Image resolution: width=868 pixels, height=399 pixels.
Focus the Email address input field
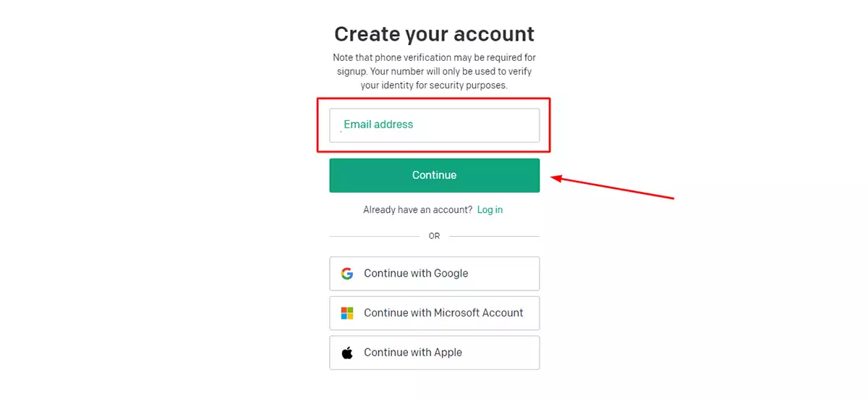tap(434, 125)
